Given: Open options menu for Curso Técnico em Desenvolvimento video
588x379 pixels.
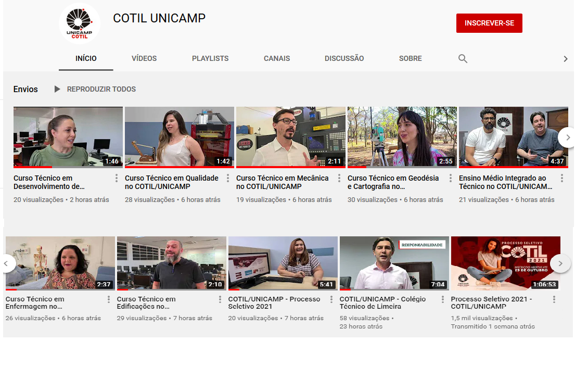Looking at the screenshot, I should [x=117, y=178].
